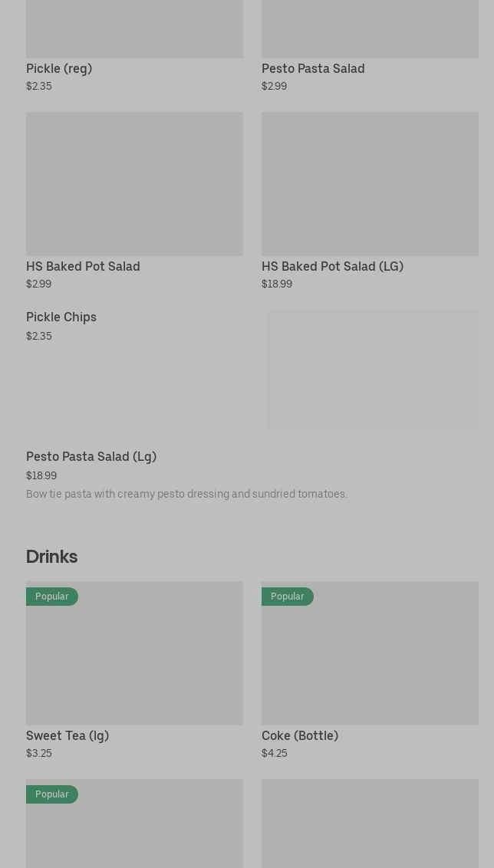Screen dimensions: 494x868
Task: Click the HS Baked Pot Salad (LG) title
Action: point(332,266)
